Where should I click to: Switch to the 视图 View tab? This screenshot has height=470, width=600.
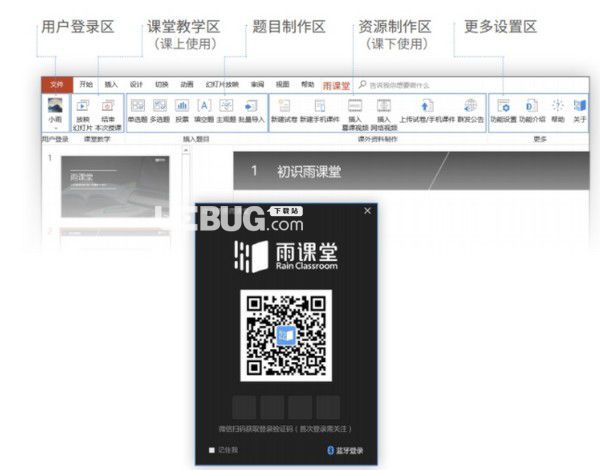(282, 84)
